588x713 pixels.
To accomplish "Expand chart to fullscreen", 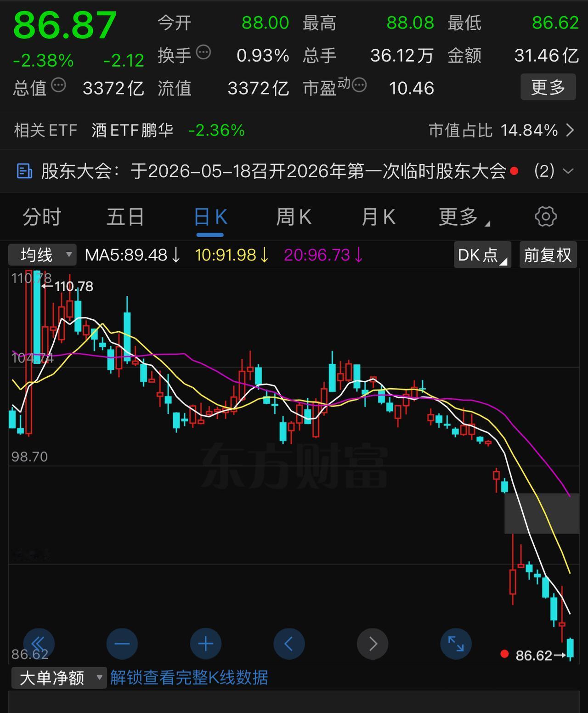I will 456,644.
